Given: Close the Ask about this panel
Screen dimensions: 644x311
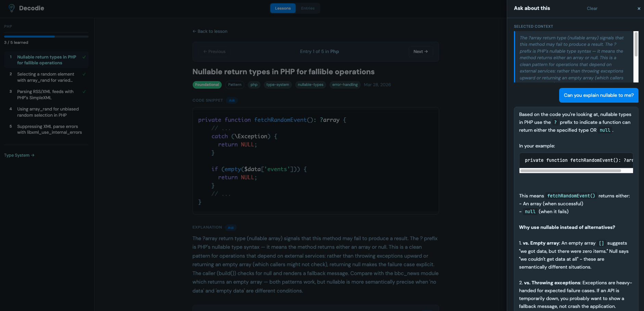Looking at the screenshot, I should (x=639, y=9).
